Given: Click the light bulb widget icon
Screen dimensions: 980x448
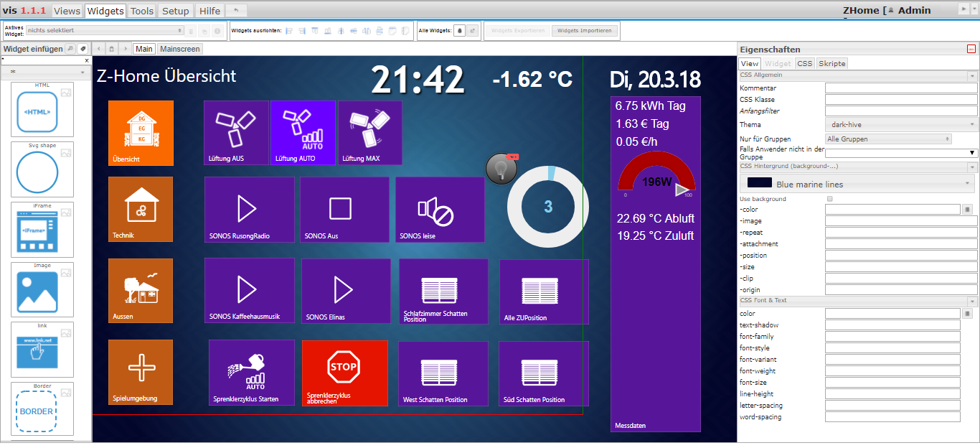Looking at the screenshot, I should click(501, 169).
